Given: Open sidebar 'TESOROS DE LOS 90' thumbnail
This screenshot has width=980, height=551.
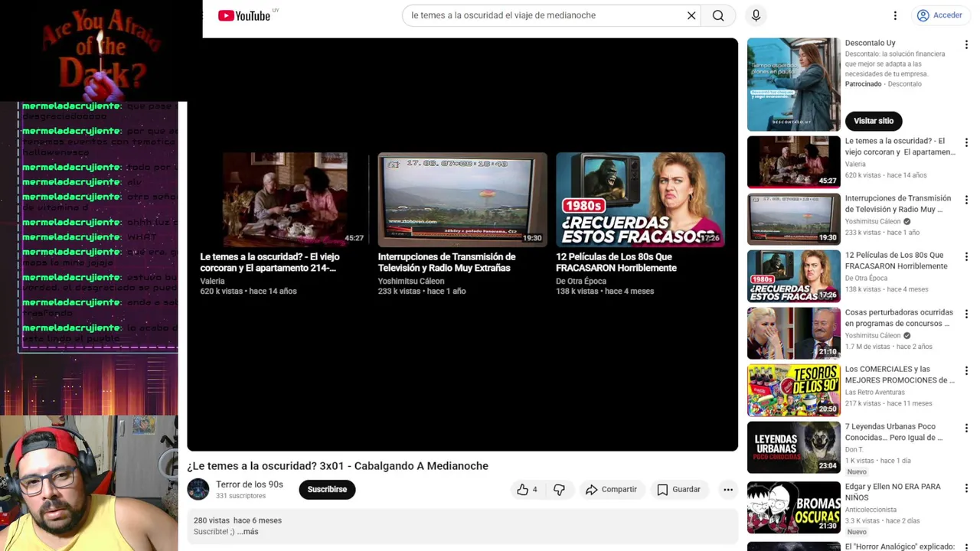Looking at the screenshot, I should pyautogui.click(x=793, y=390).
